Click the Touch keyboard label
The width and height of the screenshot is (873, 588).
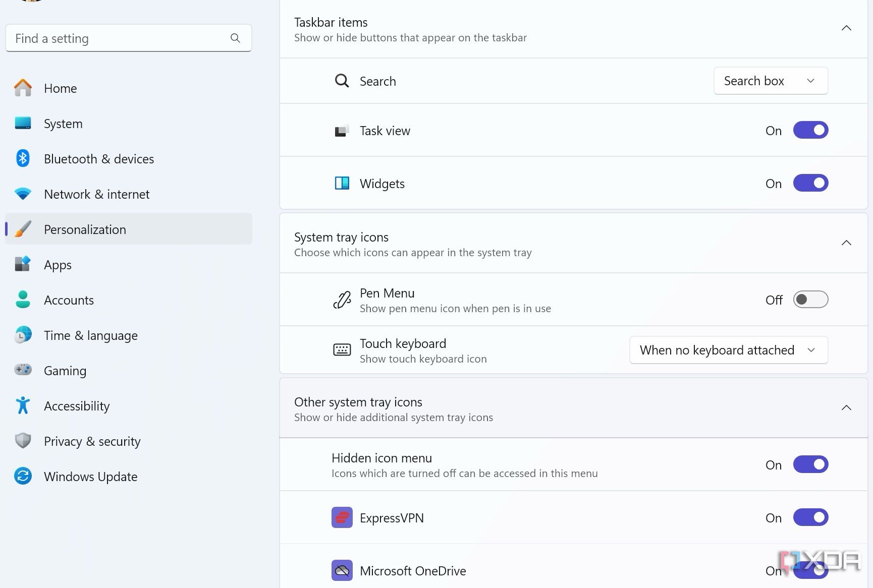pyautogui.click(x=403, y=343)
